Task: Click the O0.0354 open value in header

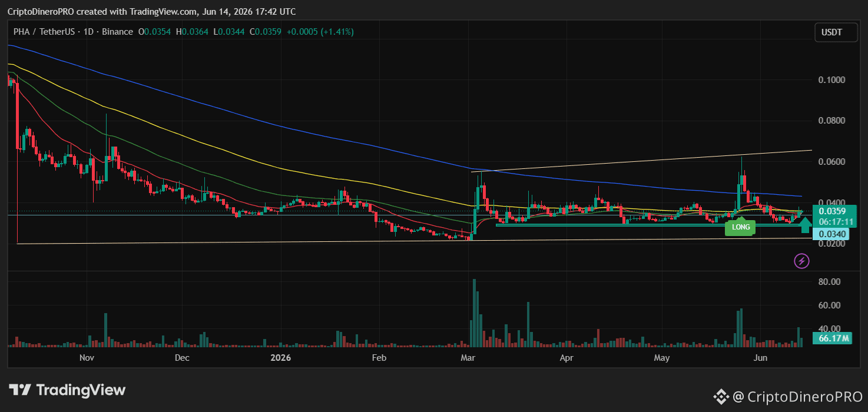Action: tap(154, 32)
